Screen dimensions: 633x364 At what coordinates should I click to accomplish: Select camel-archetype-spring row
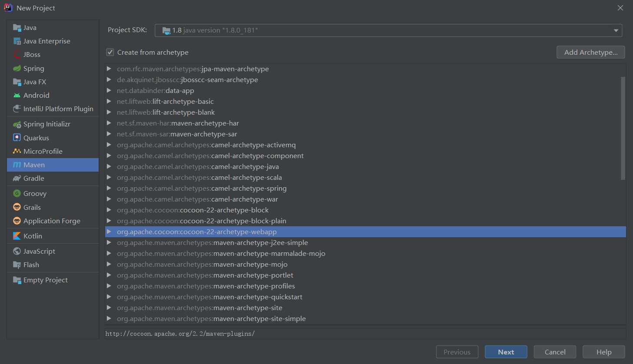[365, 188]
